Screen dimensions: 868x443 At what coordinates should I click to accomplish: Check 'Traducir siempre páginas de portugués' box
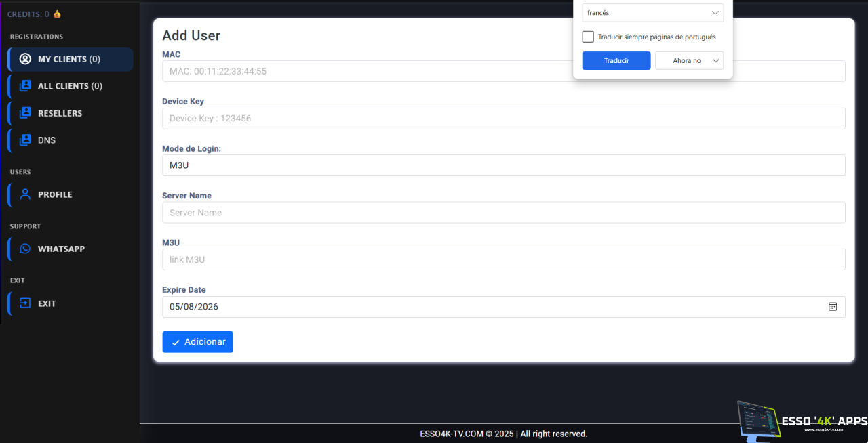point(588,37)
